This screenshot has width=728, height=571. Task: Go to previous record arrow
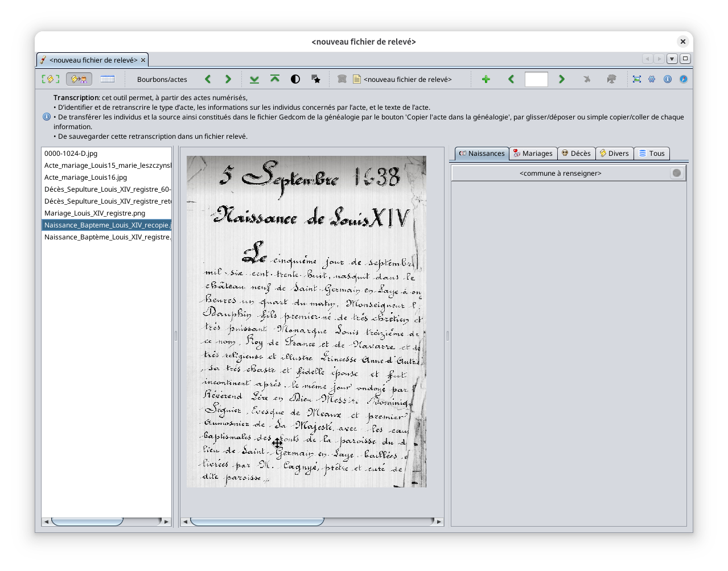(x=511, y=79)
